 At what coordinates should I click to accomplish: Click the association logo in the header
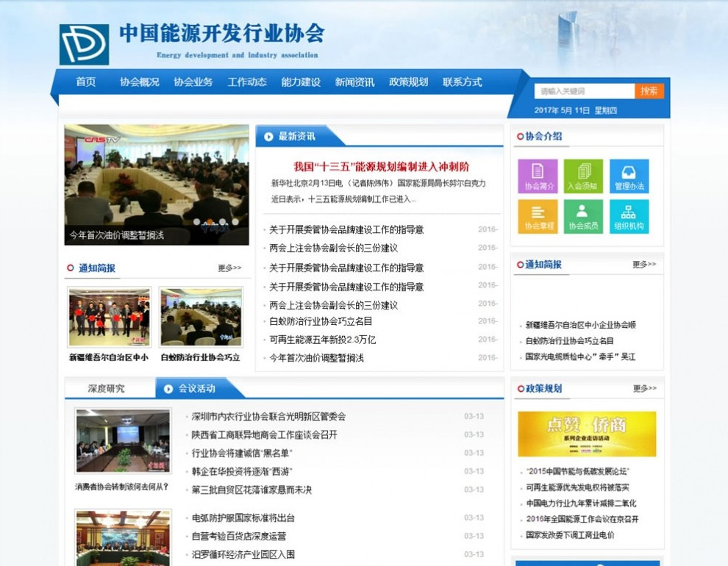coord(84,45)
